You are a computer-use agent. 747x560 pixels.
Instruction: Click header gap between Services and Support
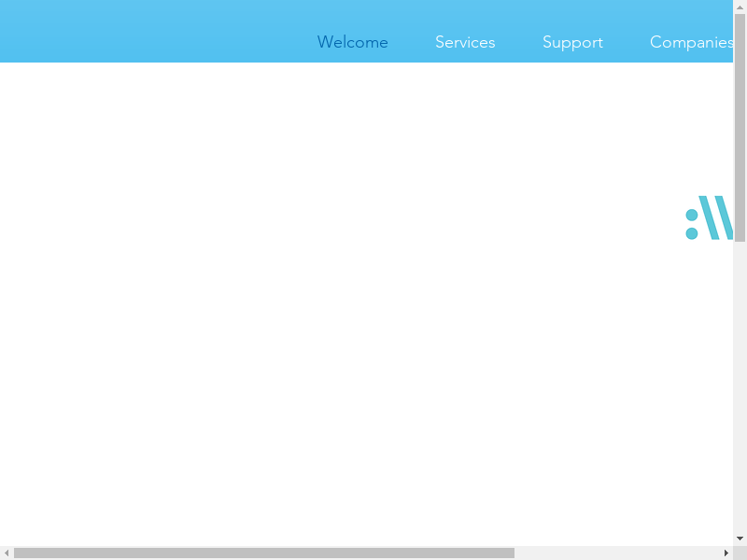point(519,42)
